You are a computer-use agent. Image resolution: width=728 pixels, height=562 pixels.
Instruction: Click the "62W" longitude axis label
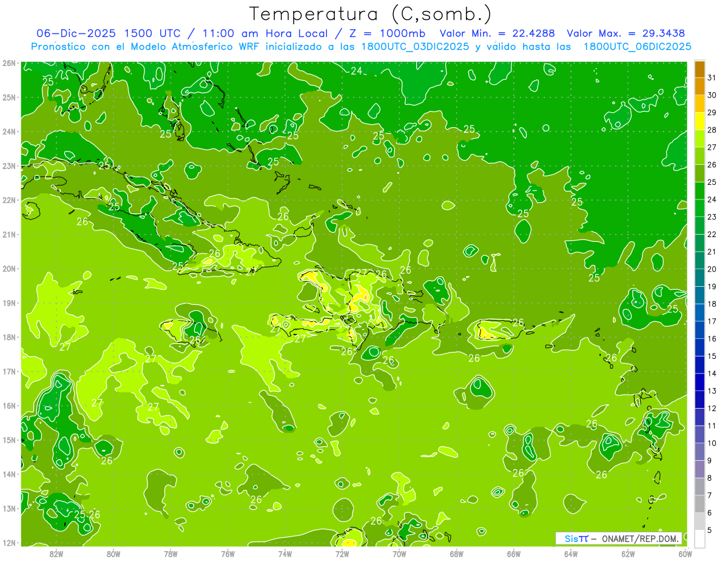(x=628, y=554)
